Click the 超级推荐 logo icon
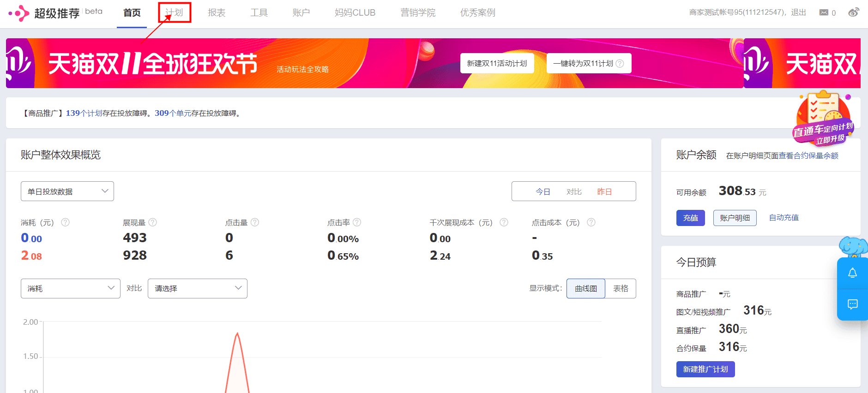 tap(19, 13)
